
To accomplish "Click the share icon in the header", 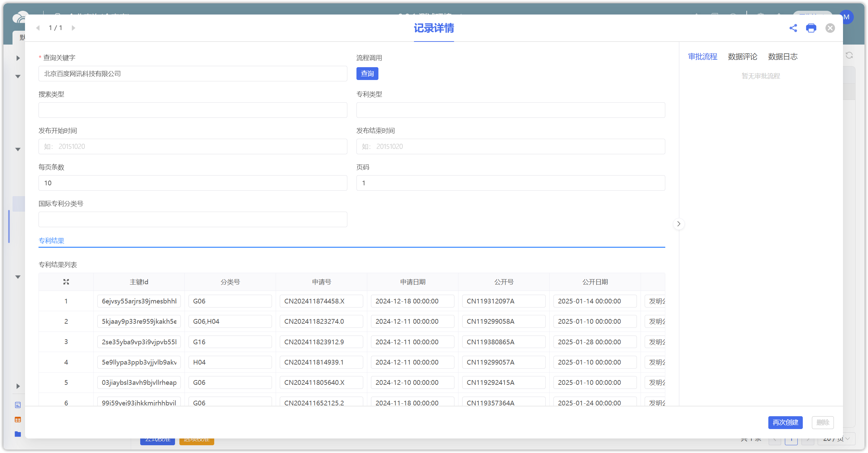I will click(x=793, y=28).
